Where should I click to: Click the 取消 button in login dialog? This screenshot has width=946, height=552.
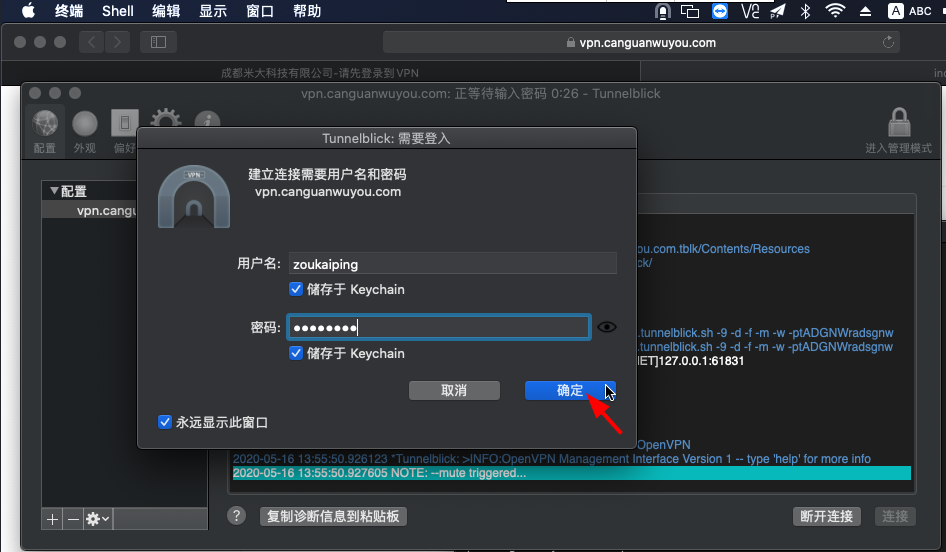click(454, 390)
